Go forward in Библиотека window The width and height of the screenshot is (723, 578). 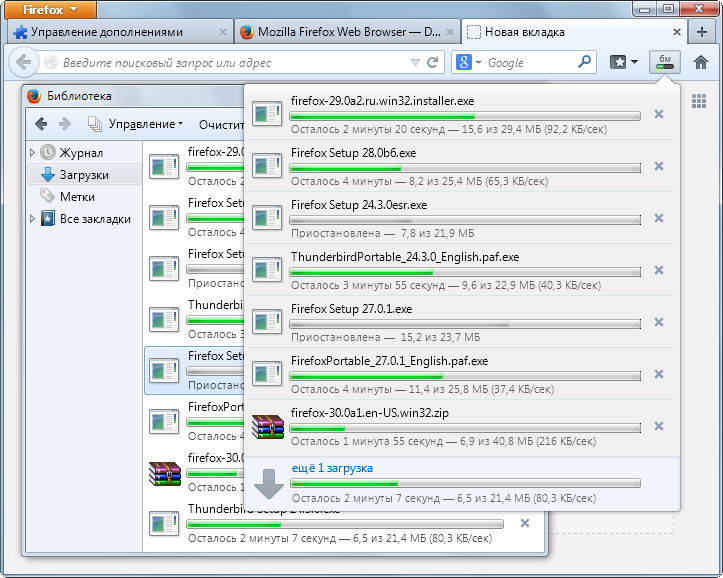coord(65,124)
